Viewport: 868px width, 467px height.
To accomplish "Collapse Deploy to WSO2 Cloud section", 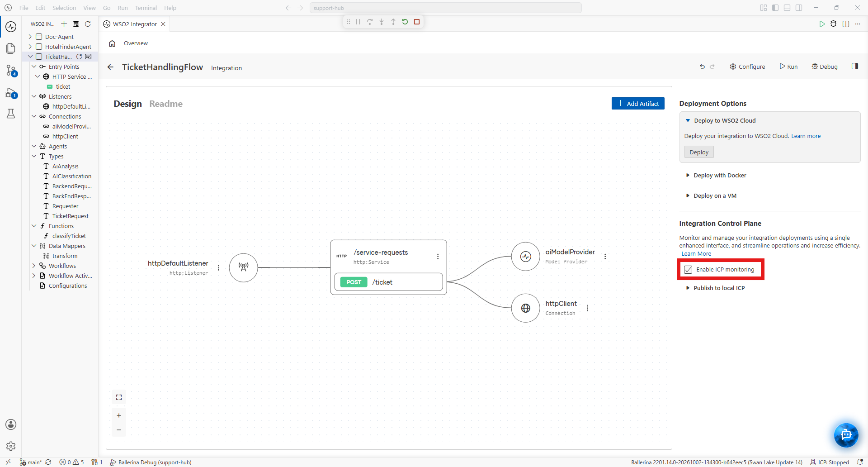I will (x=721, y=121).
